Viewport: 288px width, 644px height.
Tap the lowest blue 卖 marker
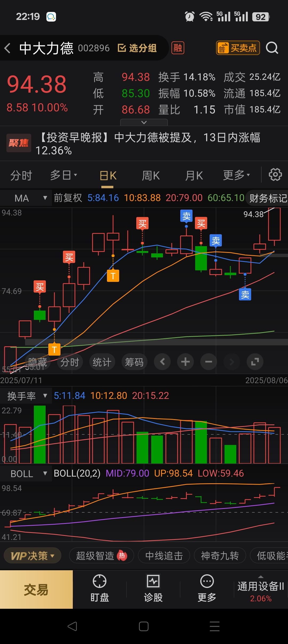[245, 294]
